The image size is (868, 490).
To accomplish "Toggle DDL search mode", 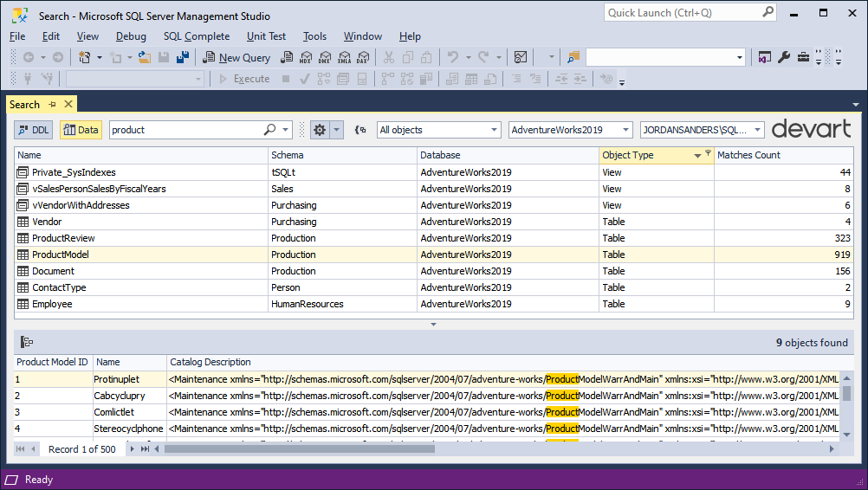I will pos(34,130).
